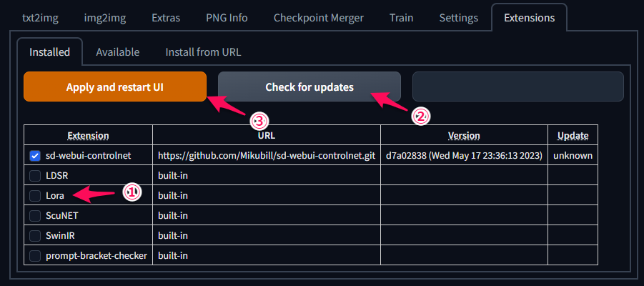Check the SwinIR extension checkbox

[35, 236]
